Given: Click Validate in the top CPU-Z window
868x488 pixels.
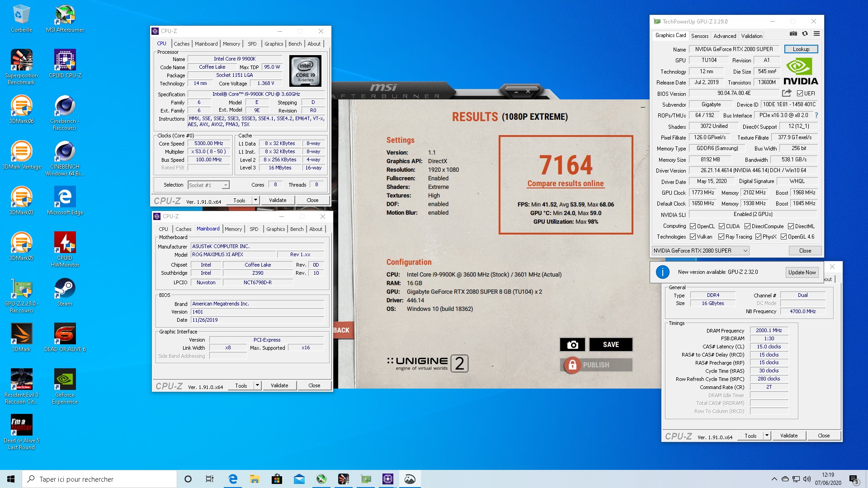Looking at the screenshot, I should [x=278, y=200].
